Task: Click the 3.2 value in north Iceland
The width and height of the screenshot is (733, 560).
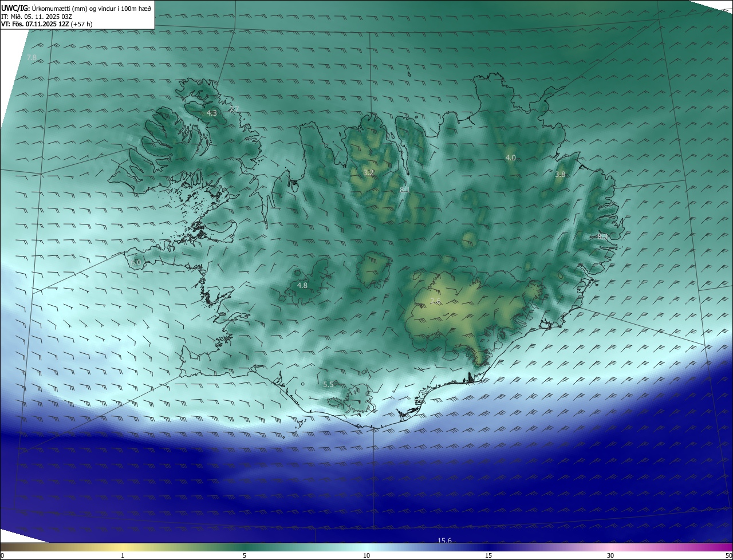Action: click(369, 172)
